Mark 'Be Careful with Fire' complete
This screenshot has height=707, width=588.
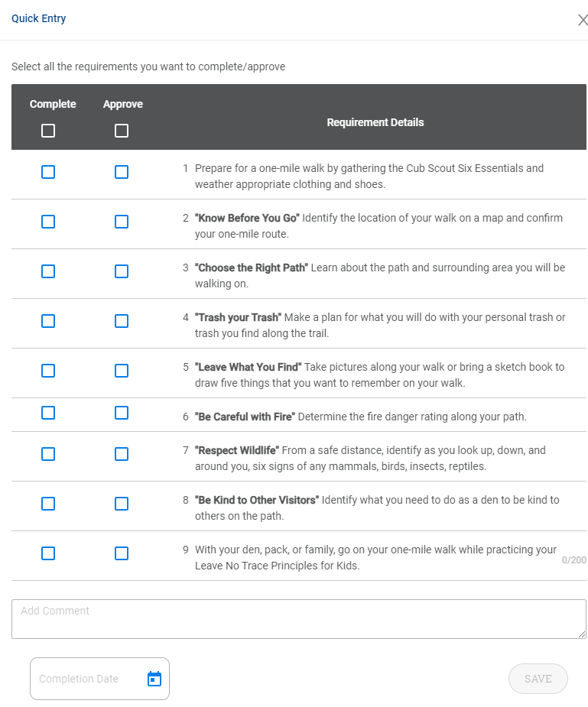[48, 413]
